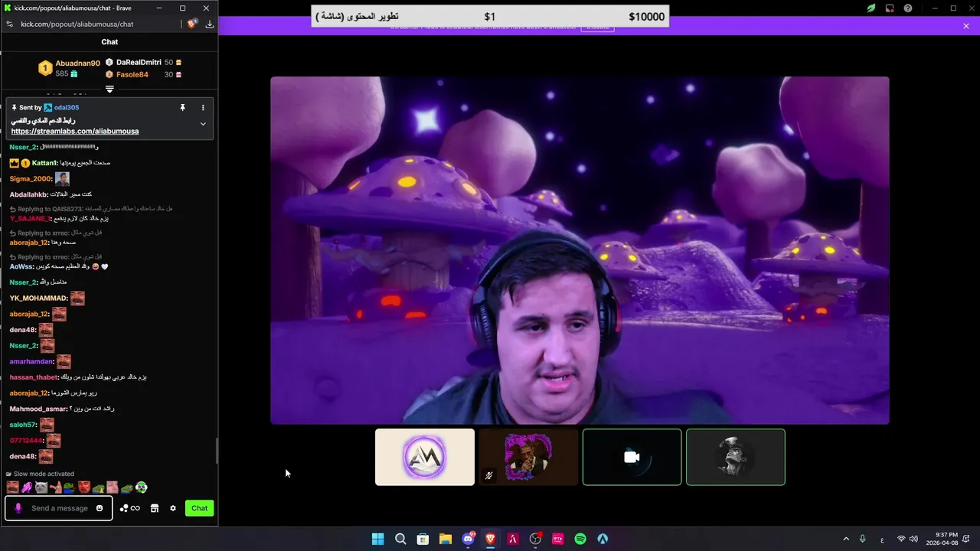Viewport: 980px width, 551px height.
Task: Click the purple microphone icon in message box
Action: click(18, 508)
